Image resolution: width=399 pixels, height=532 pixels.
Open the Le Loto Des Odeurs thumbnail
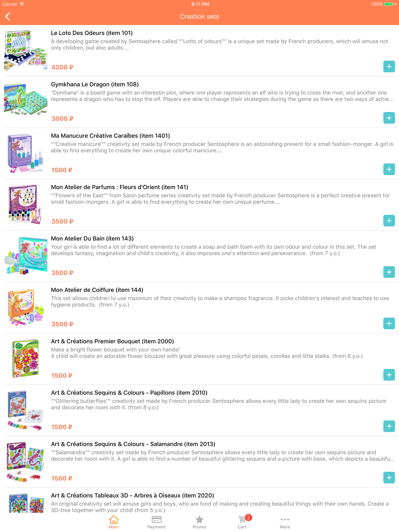pyautogui.click(x=26, y=50)
